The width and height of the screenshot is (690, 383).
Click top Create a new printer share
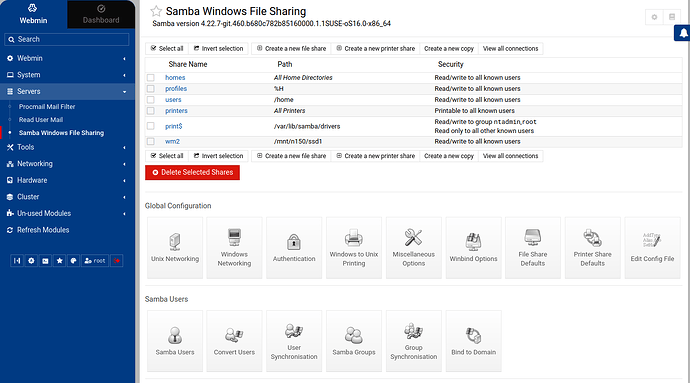coord(375,48)
